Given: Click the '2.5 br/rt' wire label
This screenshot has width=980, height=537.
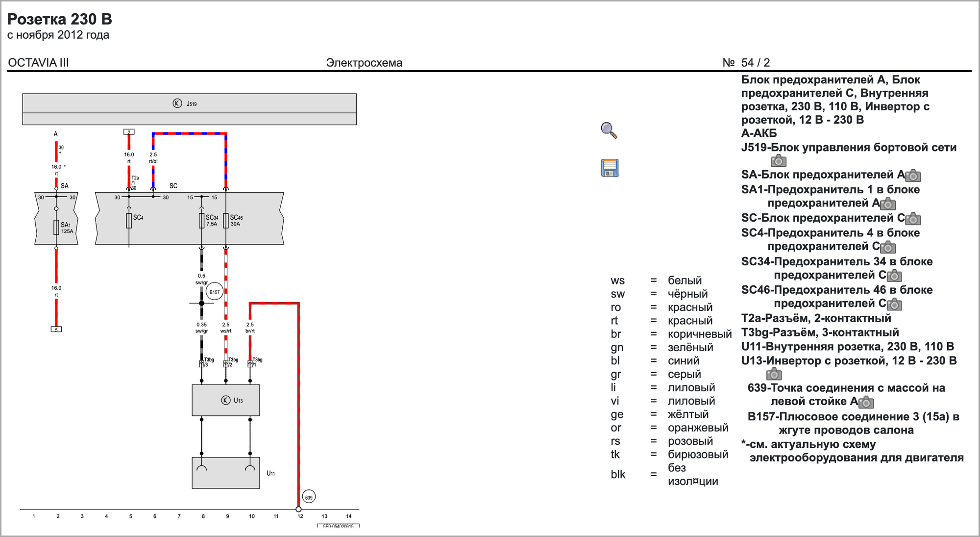Looking at the screenshot, I should (x=250, y=328).
